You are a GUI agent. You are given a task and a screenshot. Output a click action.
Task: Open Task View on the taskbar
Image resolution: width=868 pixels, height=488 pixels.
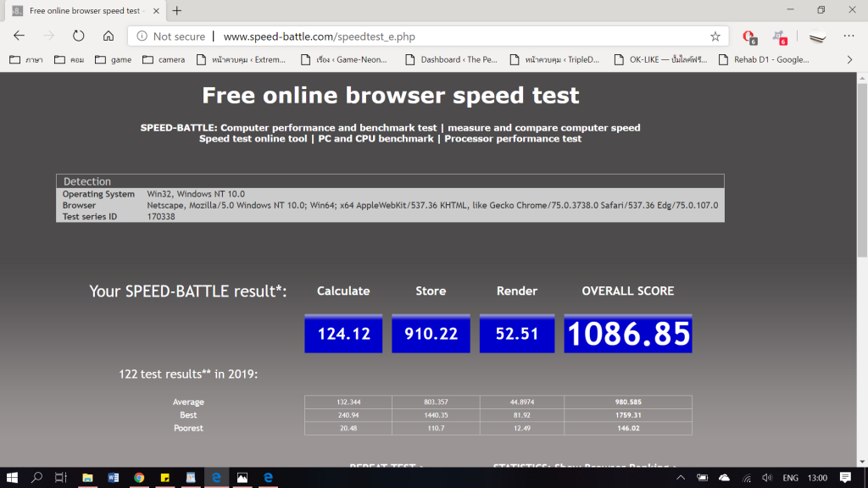click(61, 478)
